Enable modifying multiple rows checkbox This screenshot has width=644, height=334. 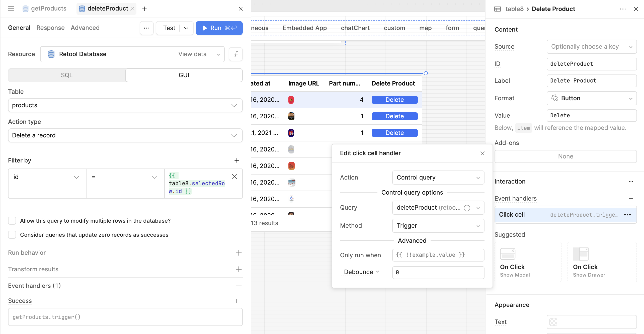tap(12, 221)
